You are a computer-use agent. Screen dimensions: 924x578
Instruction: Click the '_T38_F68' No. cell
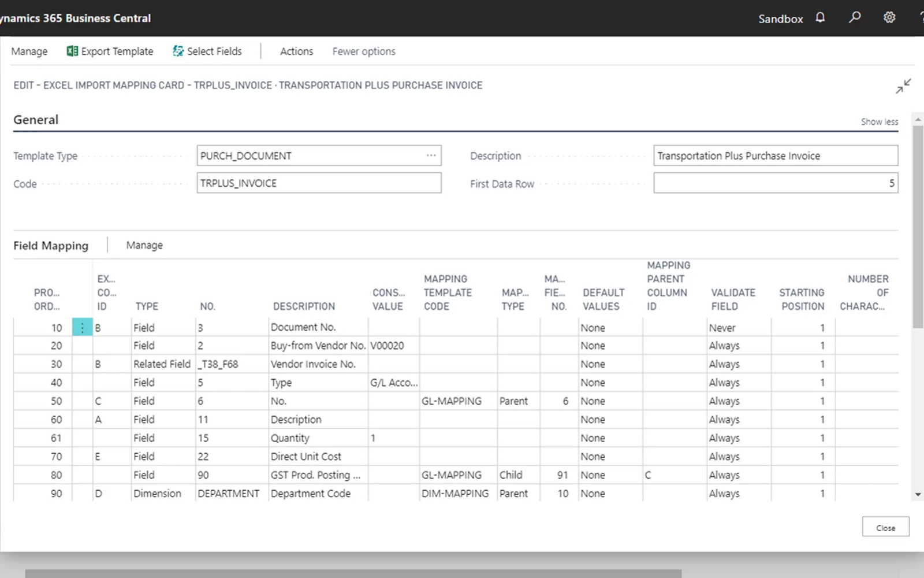[x=232, y=364]
